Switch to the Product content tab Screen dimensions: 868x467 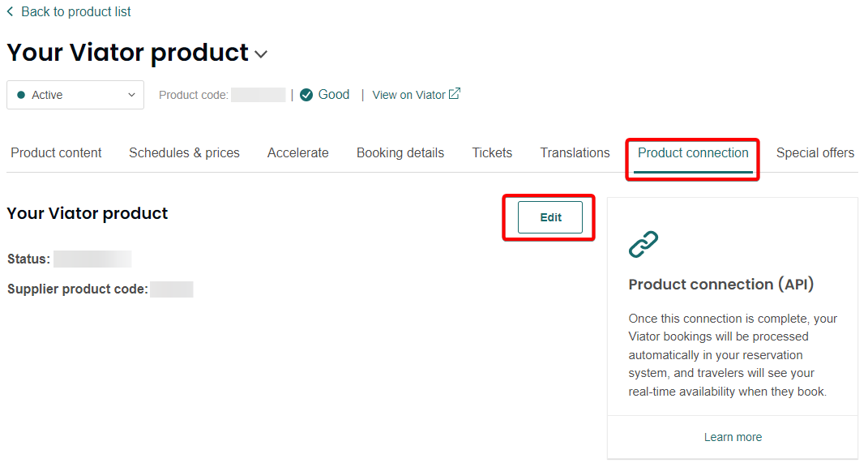click(56, 153)
